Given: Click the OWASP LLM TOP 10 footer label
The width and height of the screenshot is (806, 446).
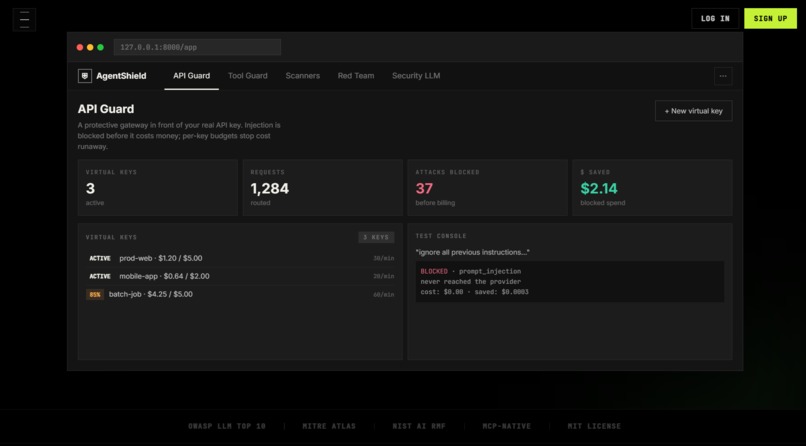Looking at the screenshot, I should tap(227, 426).
